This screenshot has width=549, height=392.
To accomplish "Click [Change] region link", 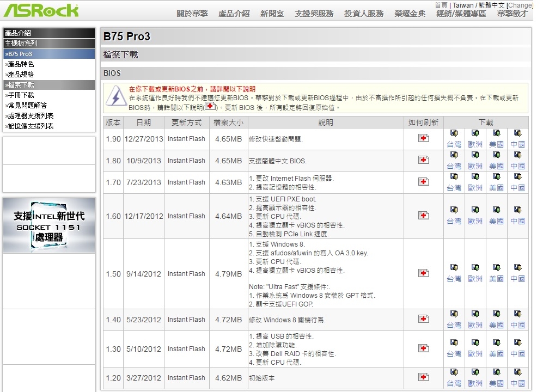I will click(520, 5).
